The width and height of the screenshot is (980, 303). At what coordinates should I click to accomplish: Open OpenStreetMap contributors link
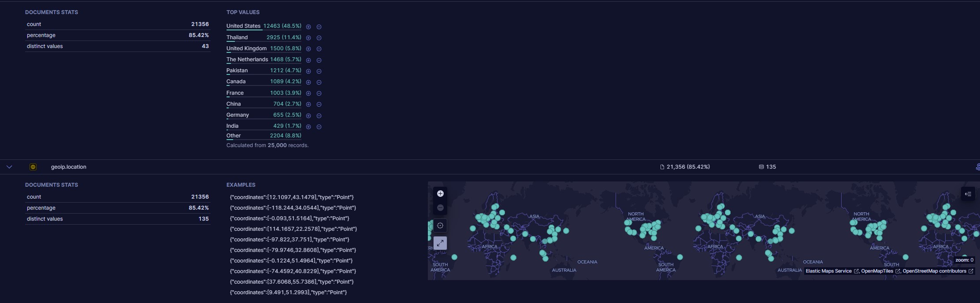[x=938, y=271]
